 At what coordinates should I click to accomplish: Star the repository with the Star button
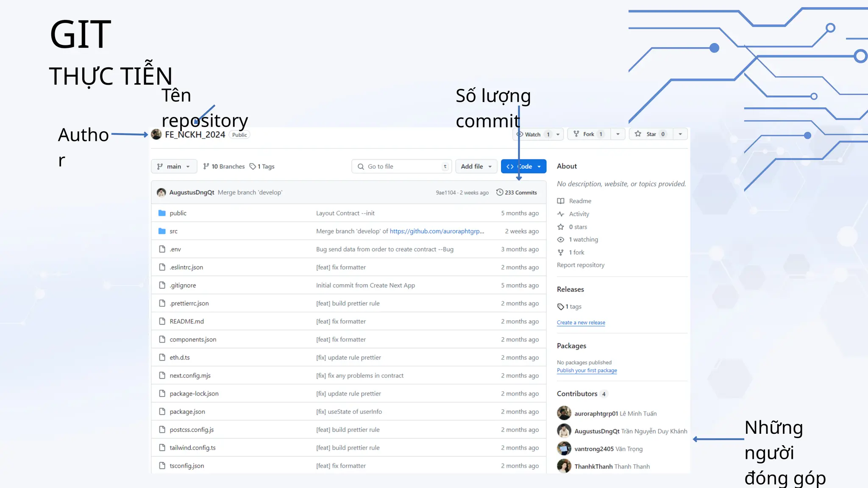[651, 134]
